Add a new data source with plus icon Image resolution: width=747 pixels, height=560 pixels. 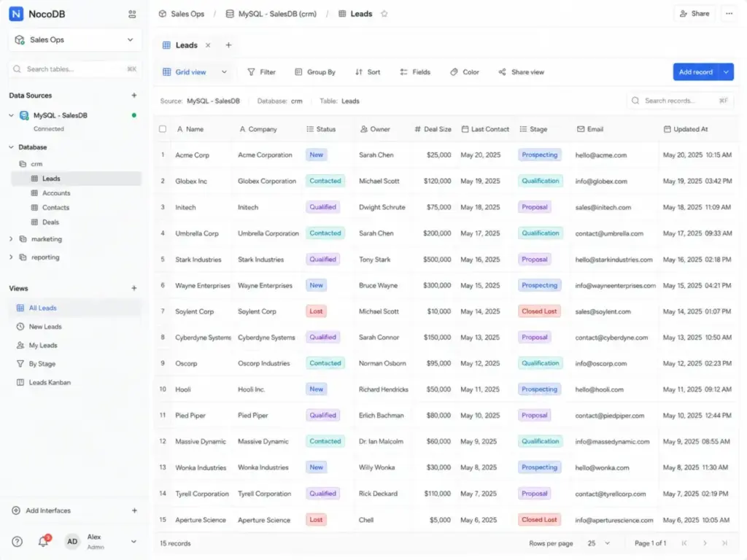[x=134, y=96]
